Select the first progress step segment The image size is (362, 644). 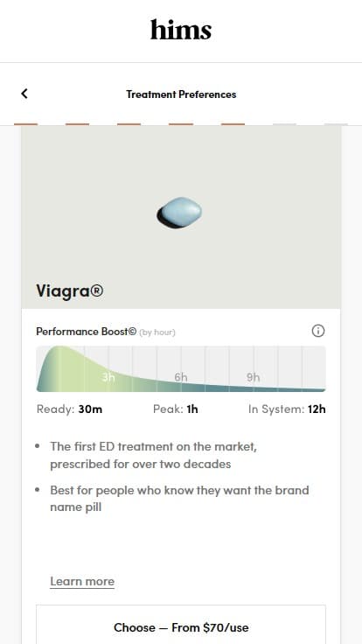(x=26, y=124)
